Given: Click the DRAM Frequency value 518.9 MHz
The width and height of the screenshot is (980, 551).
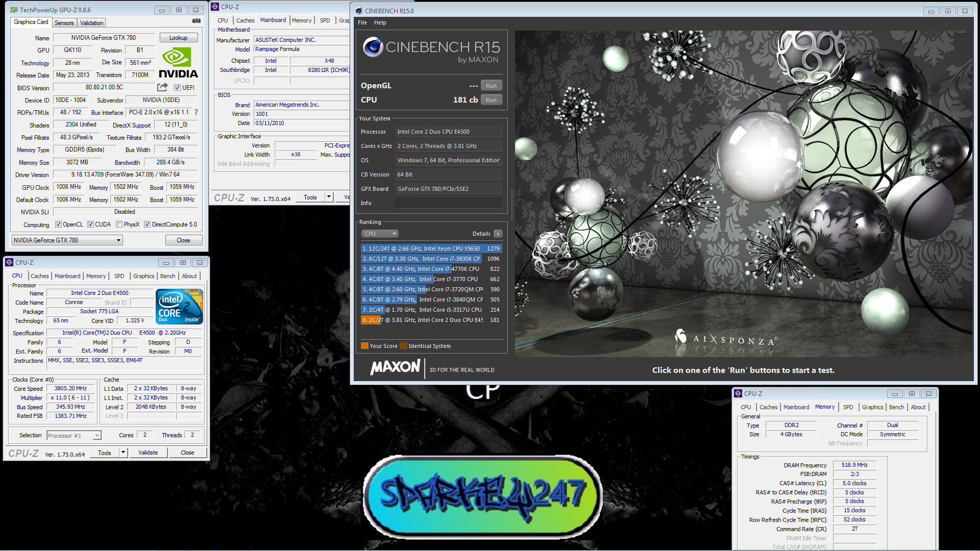Looking at the screenshot, I should point(854,465).
